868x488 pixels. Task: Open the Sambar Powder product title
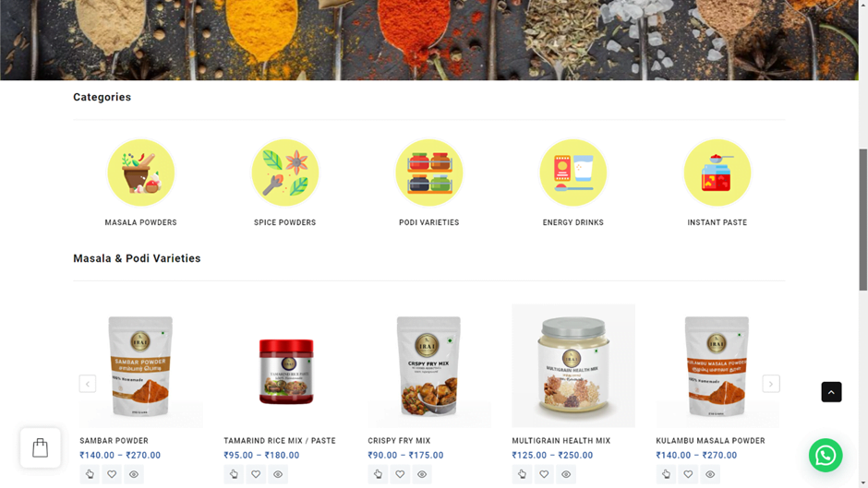tap(114, 441)
